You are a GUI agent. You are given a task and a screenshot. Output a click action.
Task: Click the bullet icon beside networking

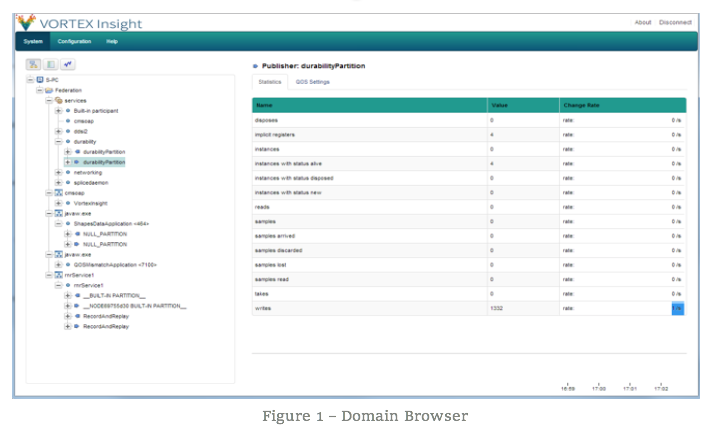(68, 172)
